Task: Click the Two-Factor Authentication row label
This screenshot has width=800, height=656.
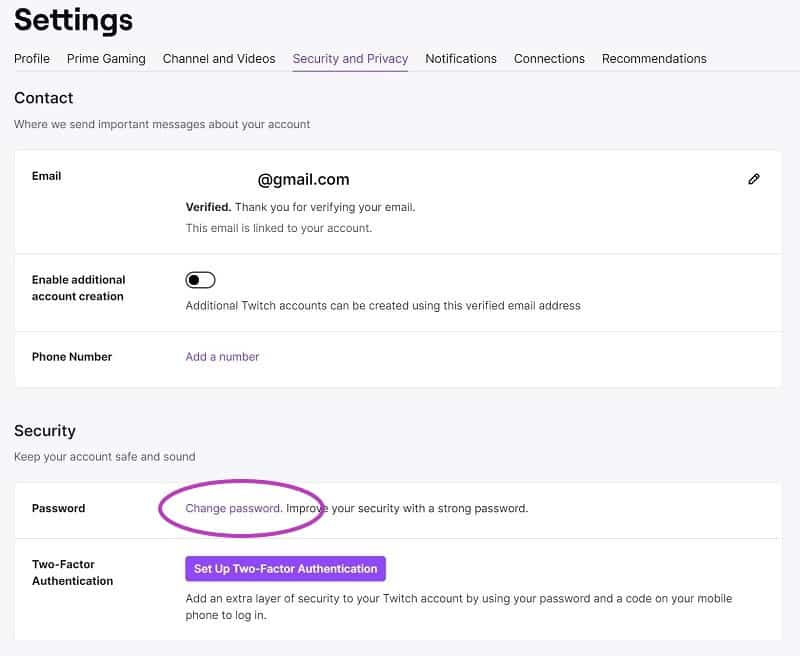Action: point(72,572)
